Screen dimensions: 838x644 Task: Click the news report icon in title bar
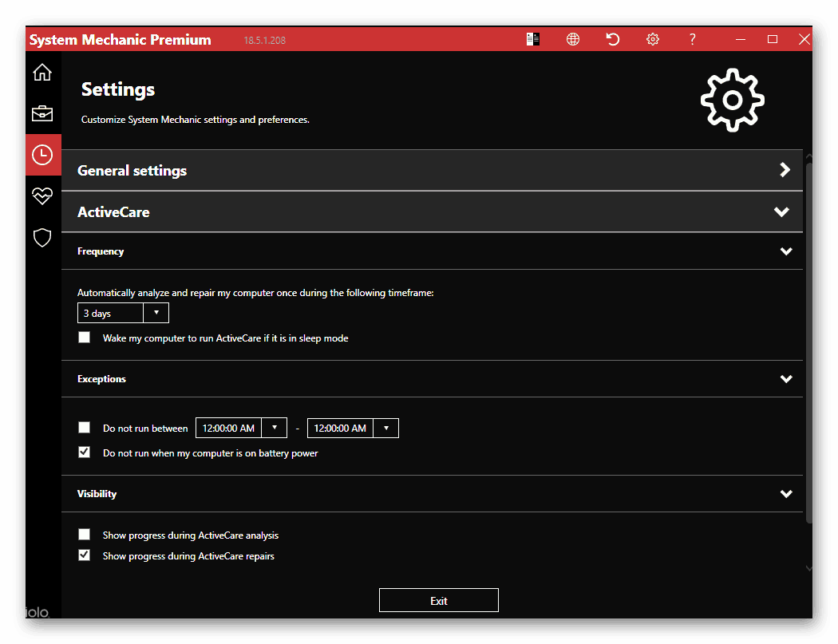[533, 39]
